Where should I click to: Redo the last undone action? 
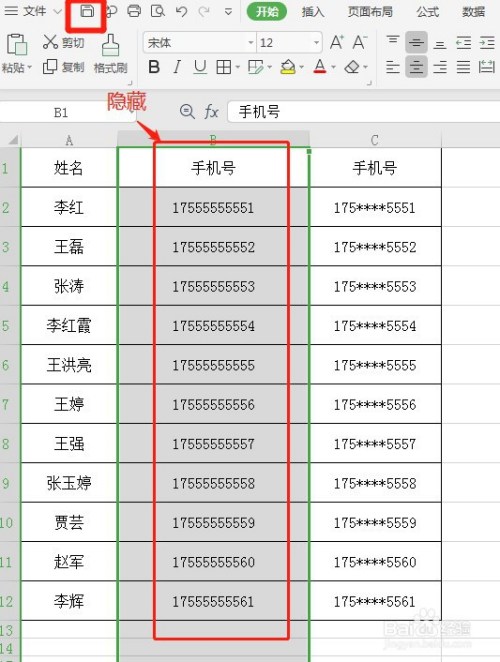(x=205, y=11)
